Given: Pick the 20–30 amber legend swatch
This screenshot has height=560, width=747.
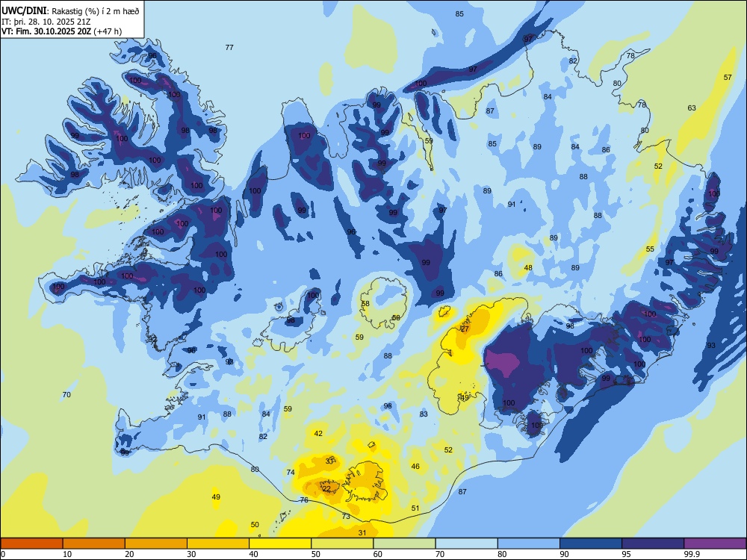Looking at the screenshot, I should click(156, 544).
